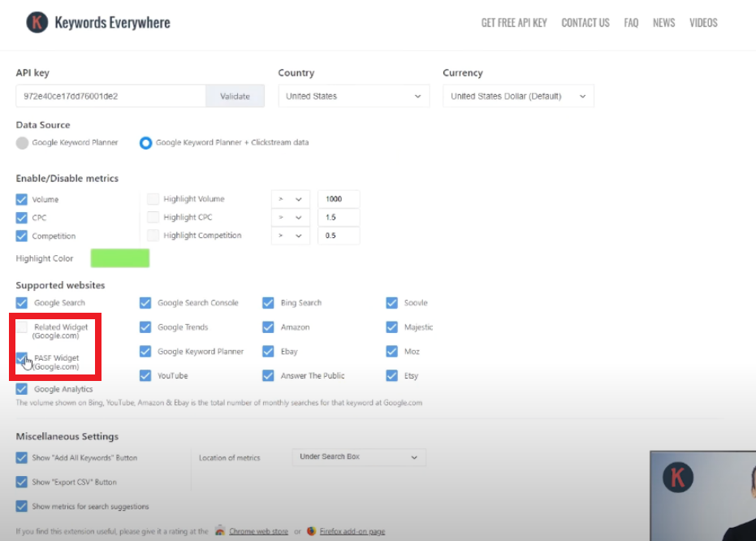The image size is (756, 541).
Task: Enable Related Widget (Google.com) checkbox
Action: (22, 327)
